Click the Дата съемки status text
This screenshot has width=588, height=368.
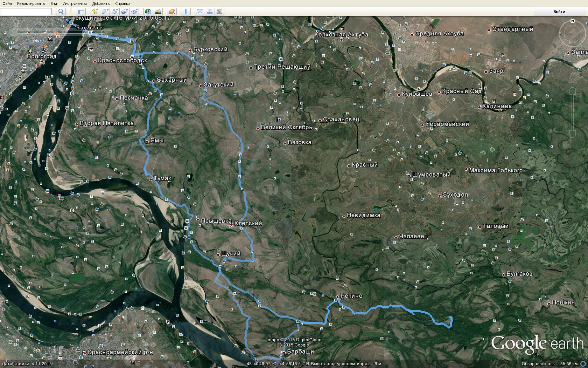[27, 364]
